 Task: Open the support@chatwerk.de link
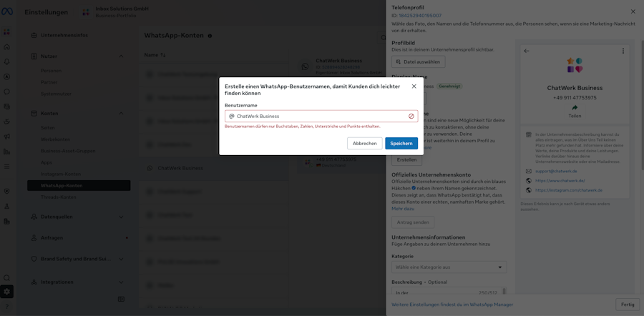[556, 171]
